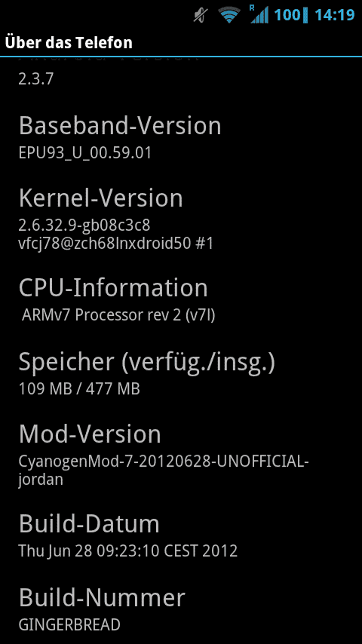Viewport: 362px width, 644px height.
Task: Select the Kernel-Version entry
Action: [181, 220]
